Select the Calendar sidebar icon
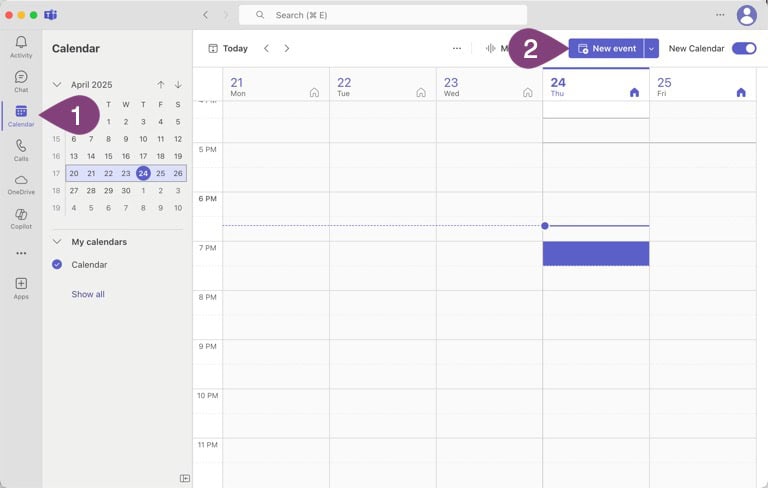Screen dimensions: 768x488 click(x=21, y=116)
